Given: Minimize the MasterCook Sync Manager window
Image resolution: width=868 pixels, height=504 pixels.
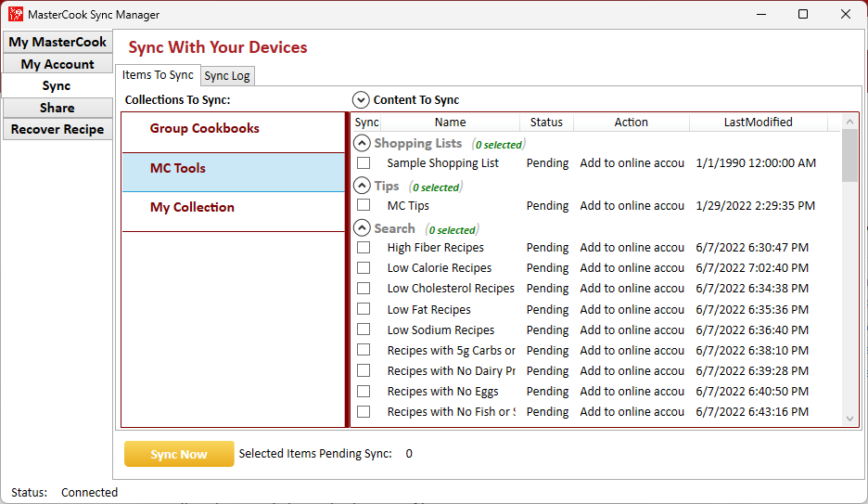Looking at the screenshot, I should [x=761, y=15].
